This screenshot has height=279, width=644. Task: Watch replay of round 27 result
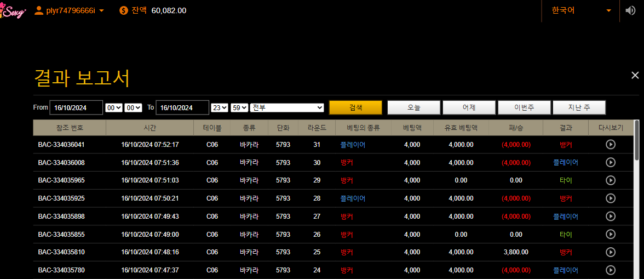tap(611, 217)
